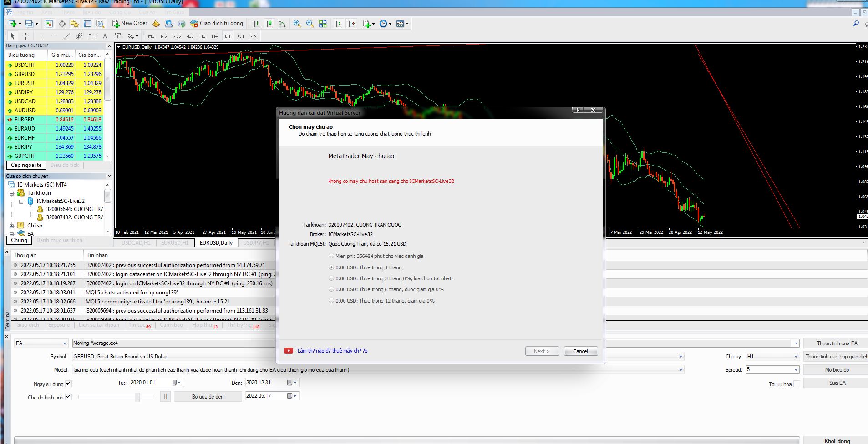This screenshot has height=444, width=868.
Task: Select the free 356484 minutes option
Action: click(x=331, y=256)
